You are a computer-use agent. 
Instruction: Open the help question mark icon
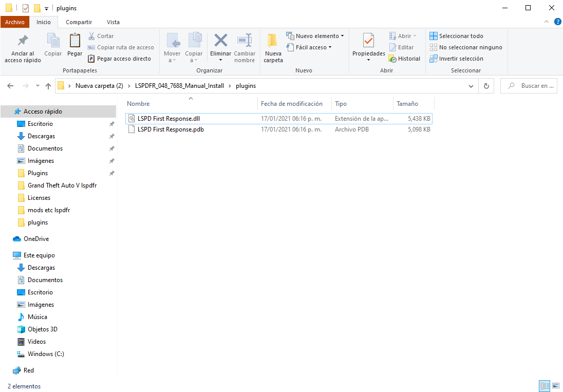point(558,22)
